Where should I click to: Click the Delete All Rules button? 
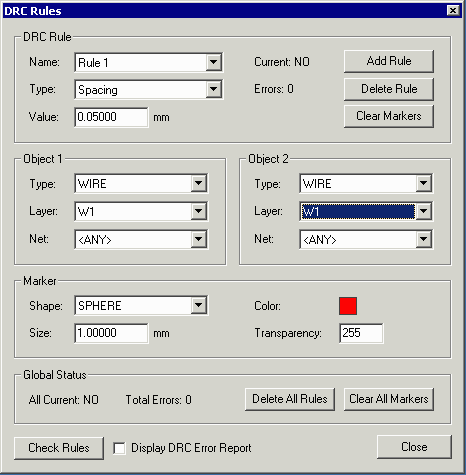(x=290, y=399)
